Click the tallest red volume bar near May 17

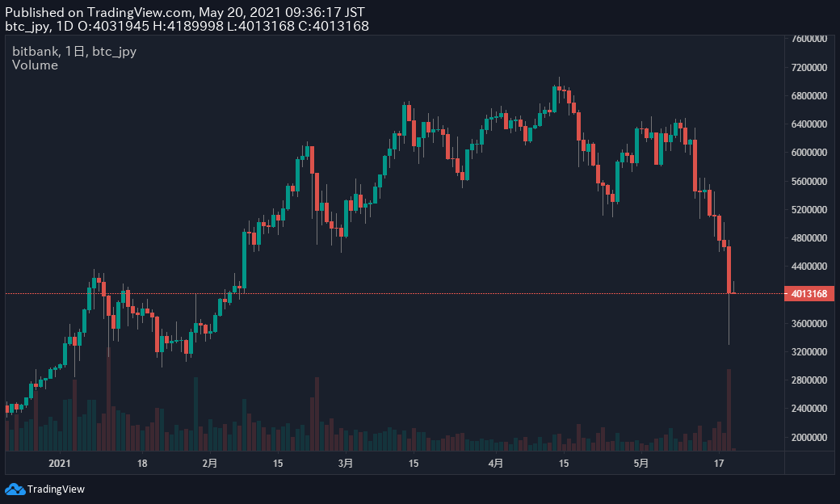tap(729, 409)
